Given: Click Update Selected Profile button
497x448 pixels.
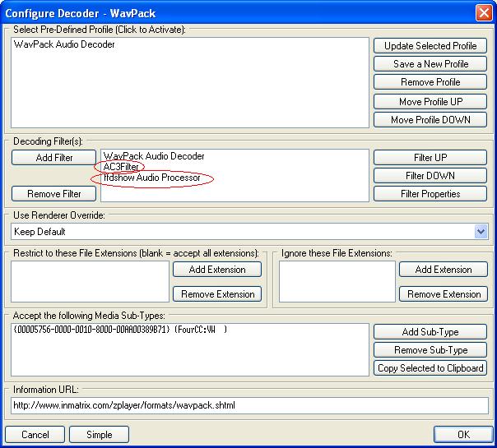Looking at the screenshot, I should (430, 46).
